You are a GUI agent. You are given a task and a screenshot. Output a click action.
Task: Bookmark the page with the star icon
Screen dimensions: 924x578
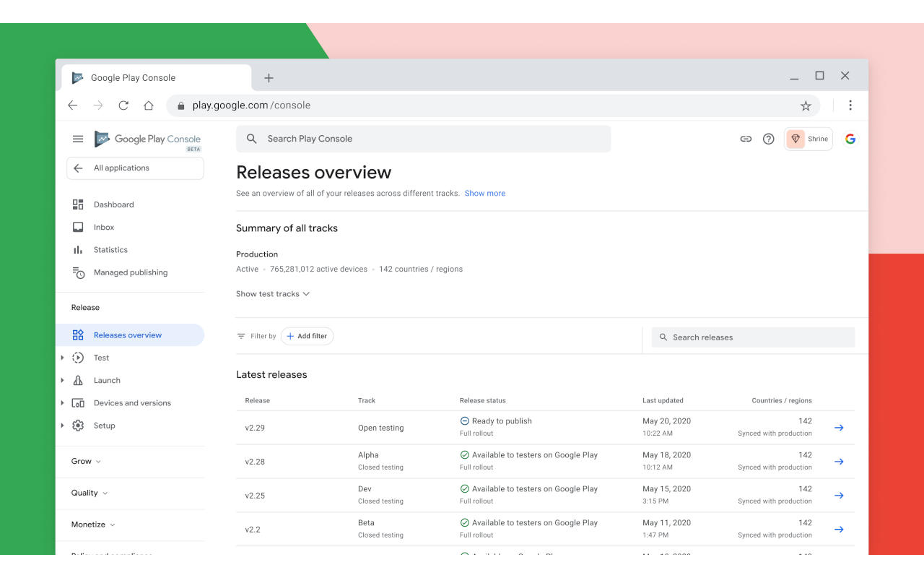[806, 105]
